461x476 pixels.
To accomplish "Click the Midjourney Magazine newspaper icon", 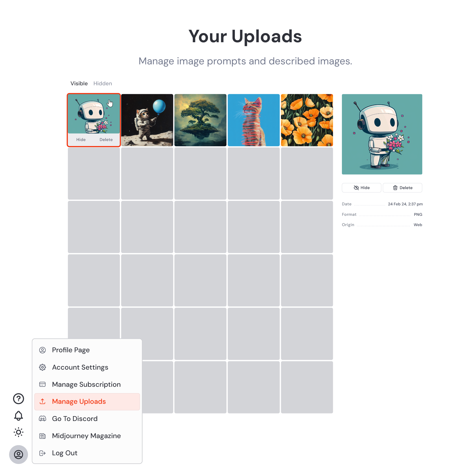I will point(43,436).
